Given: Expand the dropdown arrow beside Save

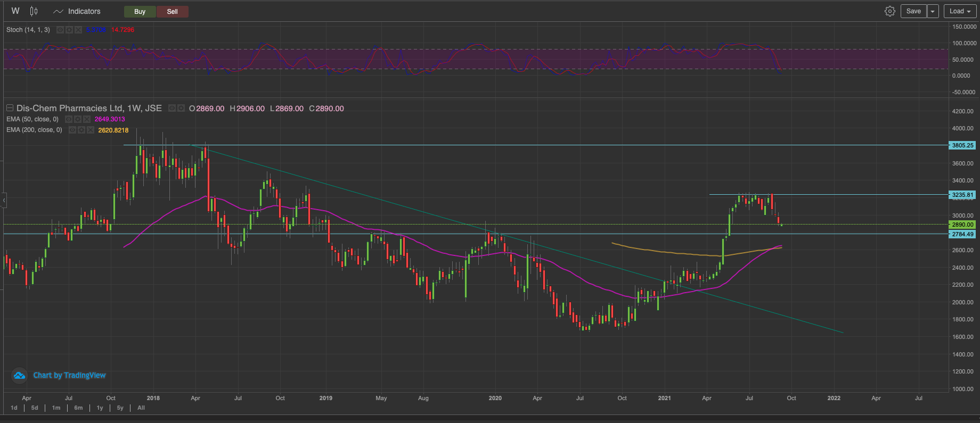Looking at the screenshot, I should coord(933,11).
